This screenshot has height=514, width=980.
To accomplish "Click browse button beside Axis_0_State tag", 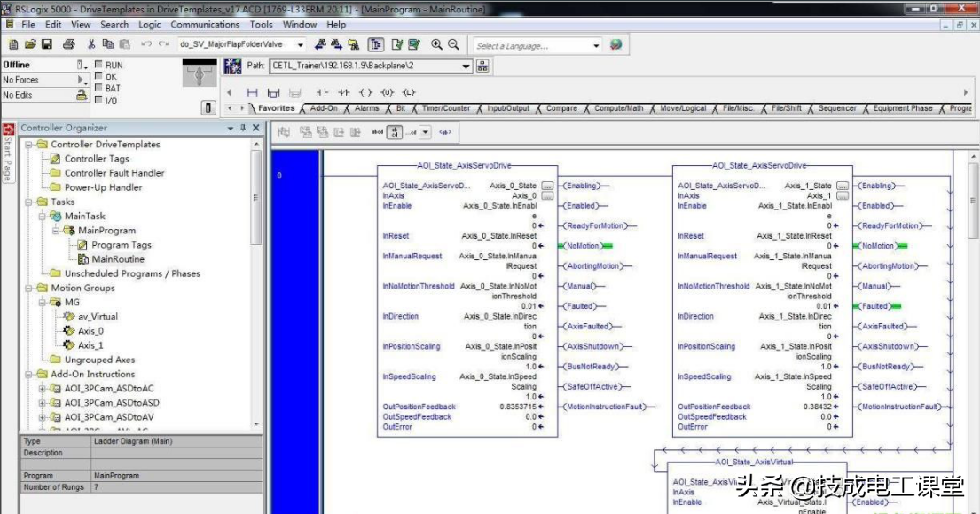I will (547, 186).
